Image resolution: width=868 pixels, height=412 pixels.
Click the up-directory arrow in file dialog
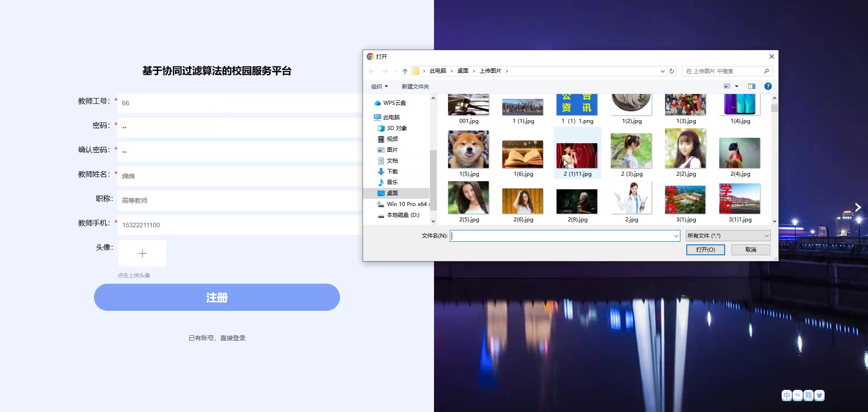tap(405, 71)
